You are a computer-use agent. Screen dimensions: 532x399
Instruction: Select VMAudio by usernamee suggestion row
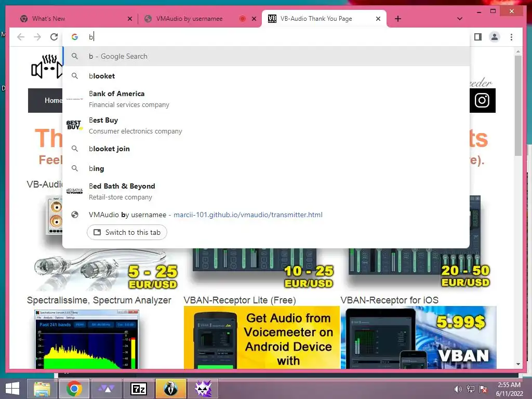(x=266, y=215)
